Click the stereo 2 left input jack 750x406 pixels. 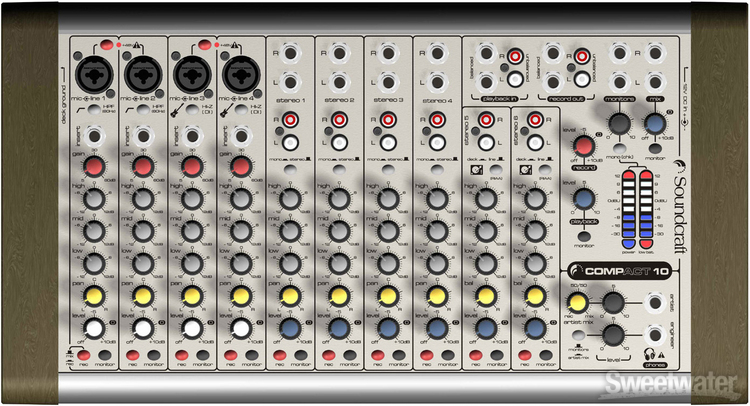pos(339,82)
